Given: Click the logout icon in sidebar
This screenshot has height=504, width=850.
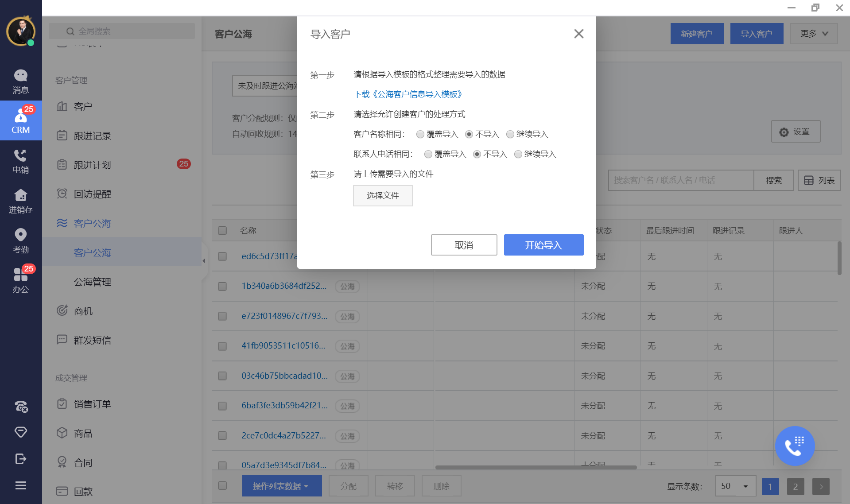Looking at the screenshot, I should click(x=21, y=459).
